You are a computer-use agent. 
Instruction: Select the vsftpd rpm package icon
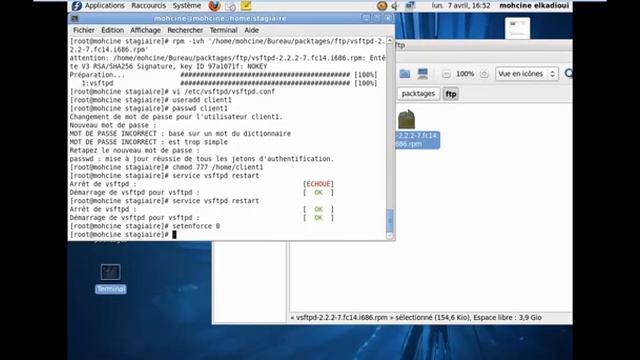(x=407, y=119)
